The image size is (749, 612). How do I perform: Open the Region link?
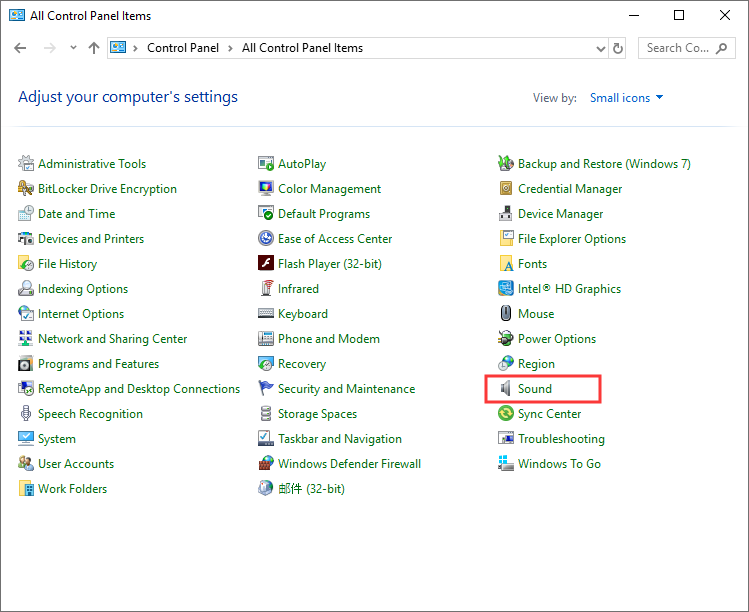[536, 364]
